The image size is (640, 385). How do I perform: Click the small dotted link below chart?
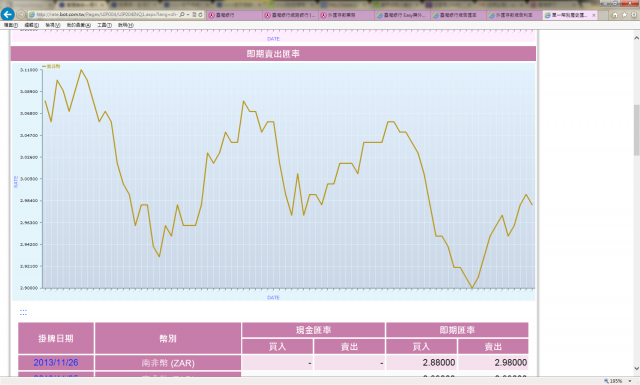23,312
